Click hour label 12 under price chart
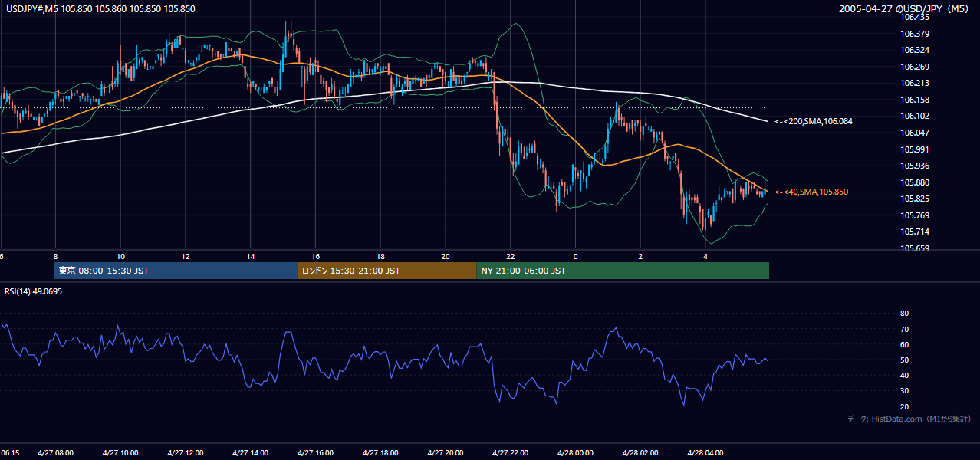The width and height of the screenshot is (980, 460). pyautogui.click(x=186, y=257)
